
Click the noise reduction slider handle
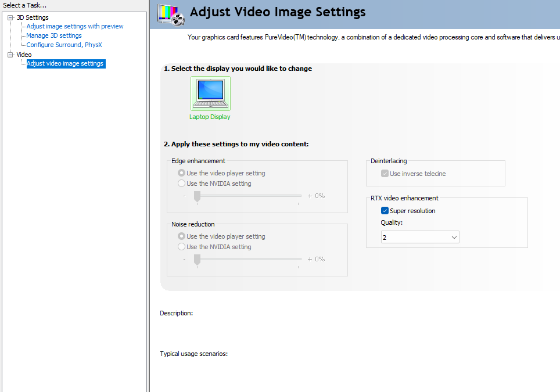198,259
